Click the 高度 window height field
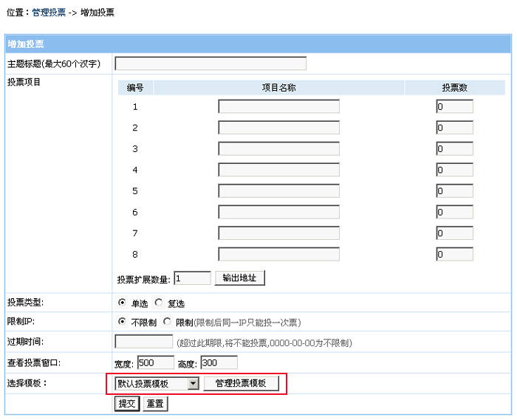 coord(219,363)
